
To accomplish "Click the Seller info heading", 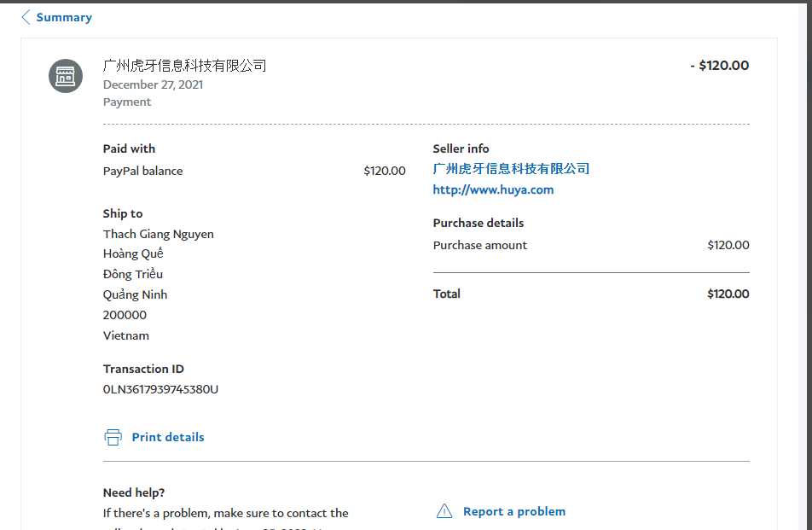I will point(461,149).
